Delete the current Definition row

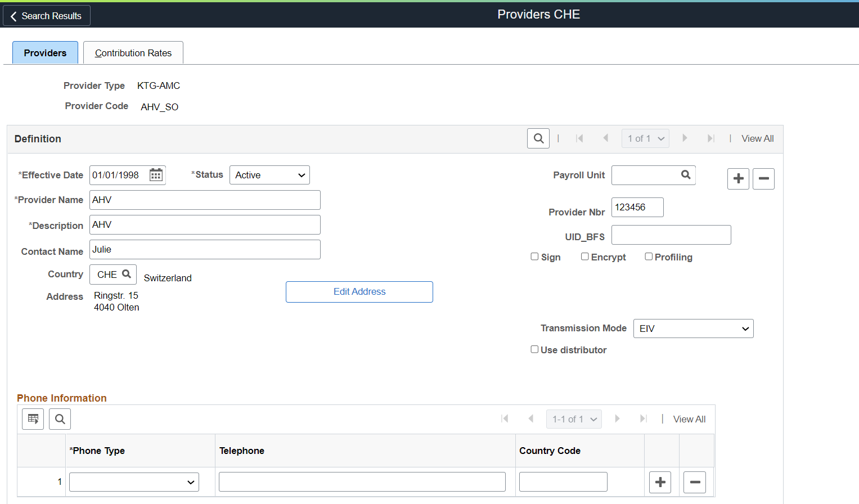(763, 179)
